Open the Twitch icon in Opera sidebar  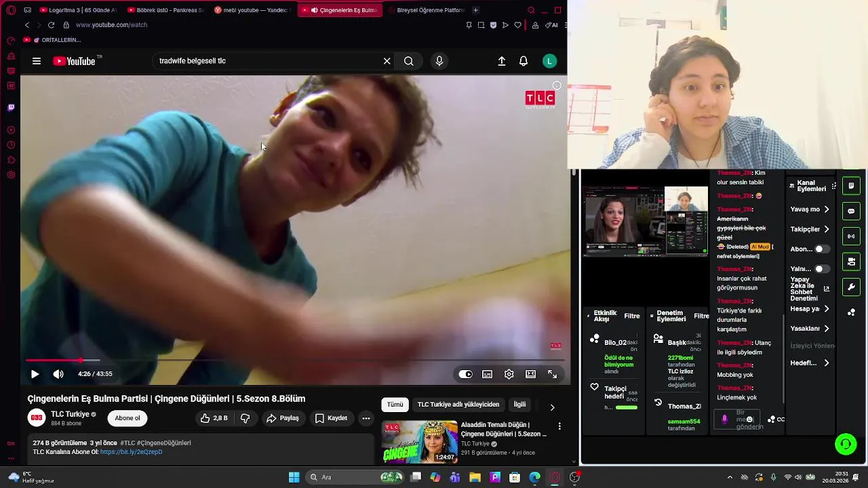tap(11, 108)
